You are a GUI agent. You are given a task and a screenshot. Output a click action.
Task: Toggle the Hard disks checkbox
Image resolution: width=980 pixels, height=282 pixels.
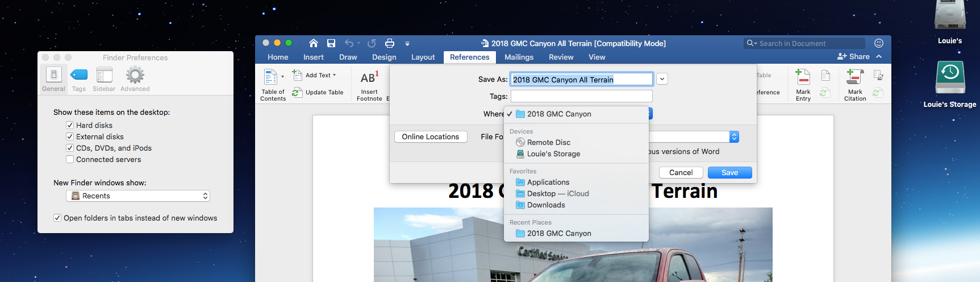70,125
